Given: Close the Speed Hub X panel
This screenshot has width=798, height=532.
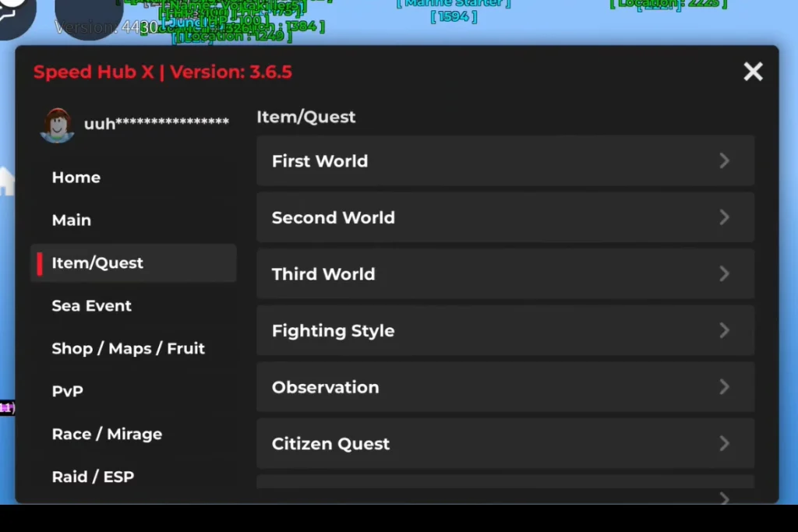Looking at the screenshot, I should click(753, 72).
